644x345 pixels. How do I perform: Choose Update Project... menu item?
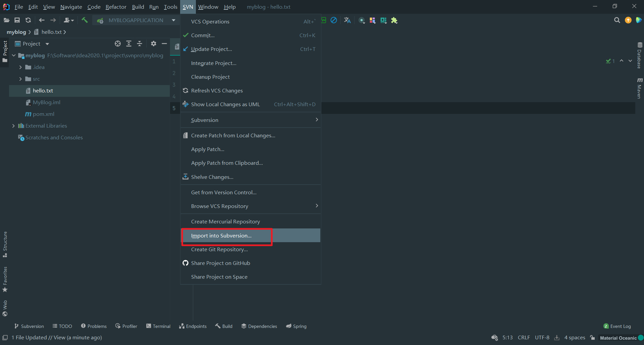[251, 49]
